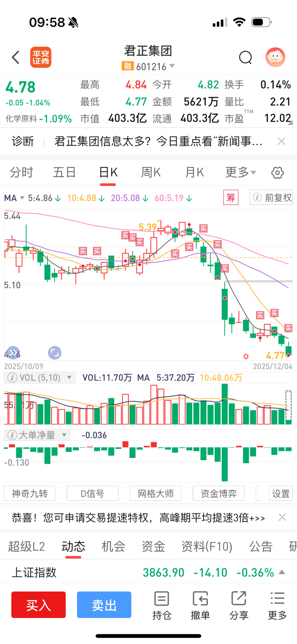Select the 日K chart tab
297x644 pixels.
(108, 172)
